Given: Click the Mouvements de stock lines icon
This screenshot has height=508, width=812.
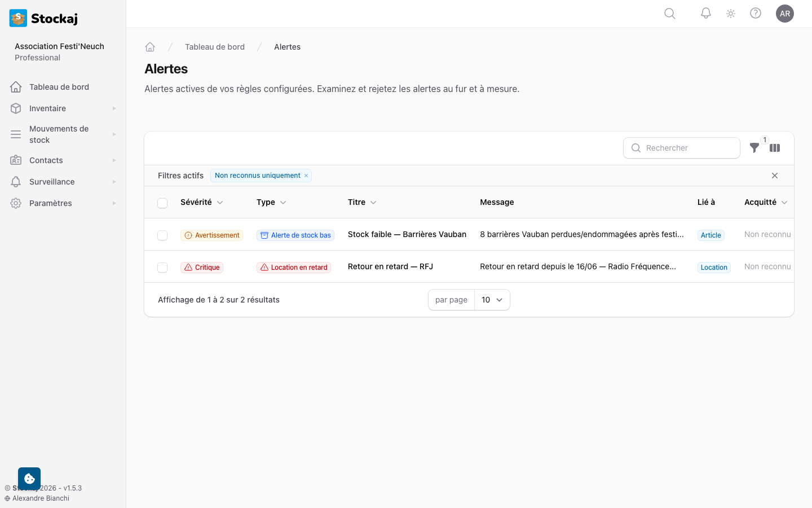Looking at the screenshot, I should click(x=16, y=134).
